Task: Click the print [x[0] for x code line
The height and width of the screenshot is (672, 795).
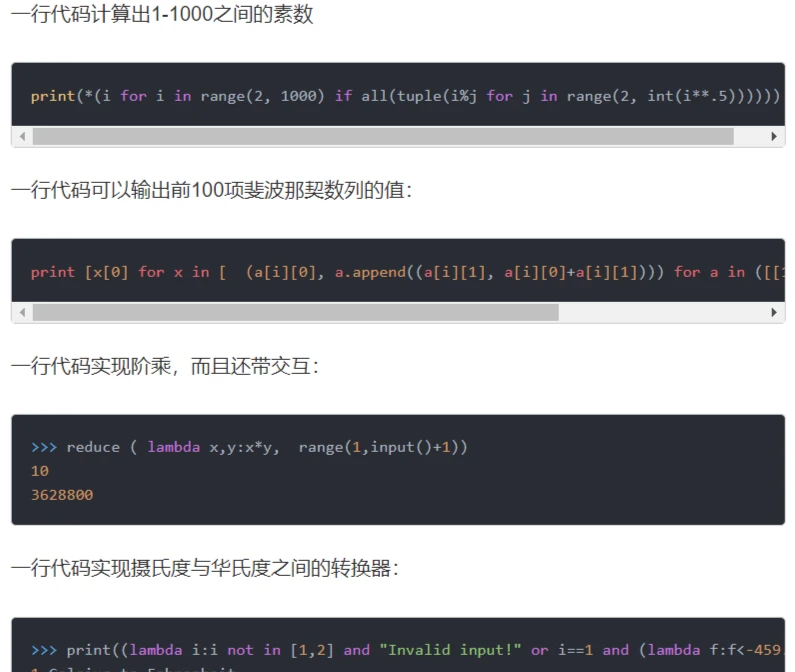Action: tap(407, 272)
